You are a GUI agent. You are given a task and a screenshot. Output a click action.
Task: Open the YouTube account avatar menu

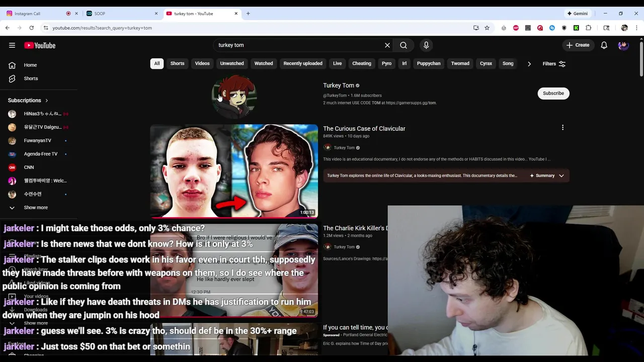[623, 45]
